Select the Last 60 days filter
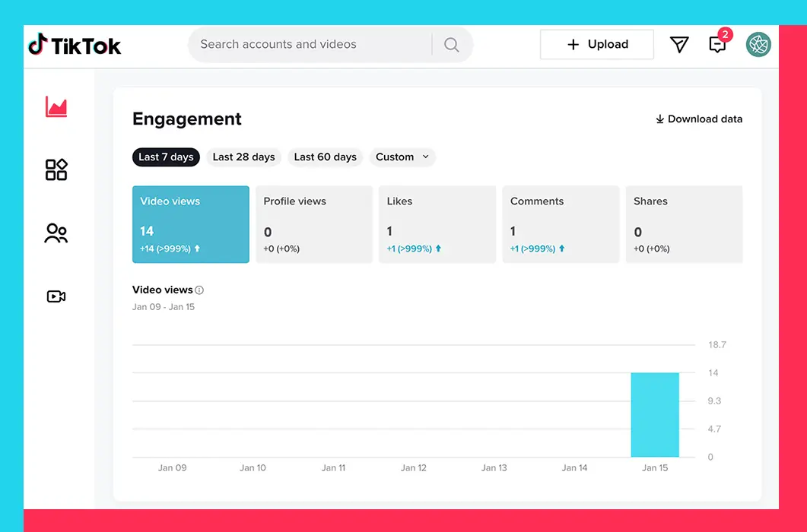Image resolution: width=807 pixels, height=532 pixels. pos(325,157)
